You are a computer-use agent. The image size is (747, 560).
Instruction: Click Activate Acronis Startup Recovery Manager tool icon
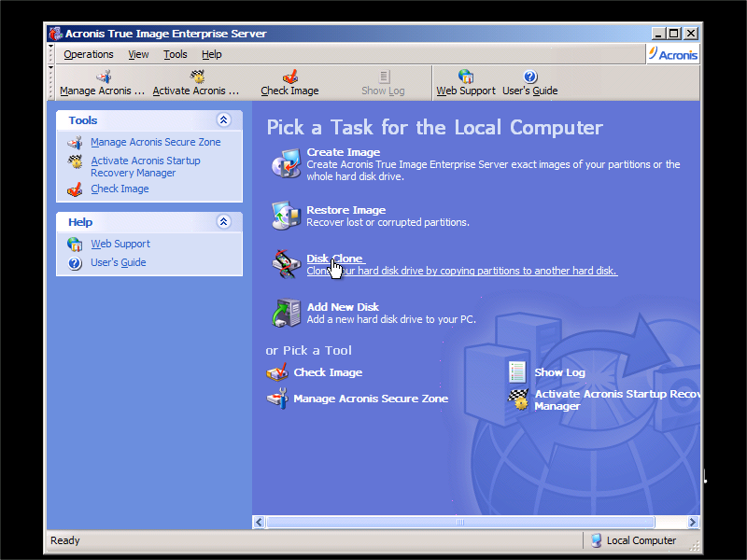[x=518, y=399]
